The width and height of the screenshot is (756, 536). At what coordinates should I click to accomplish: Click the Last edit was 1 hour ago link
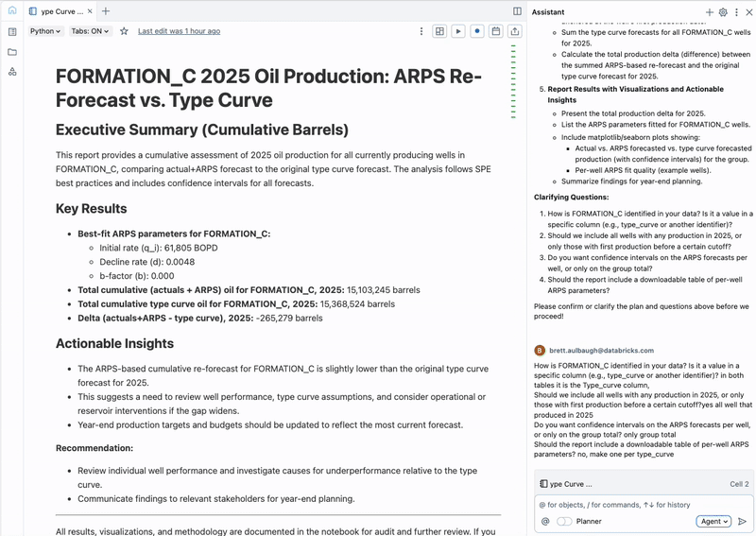pyautogui.click(x=179, y=31)
